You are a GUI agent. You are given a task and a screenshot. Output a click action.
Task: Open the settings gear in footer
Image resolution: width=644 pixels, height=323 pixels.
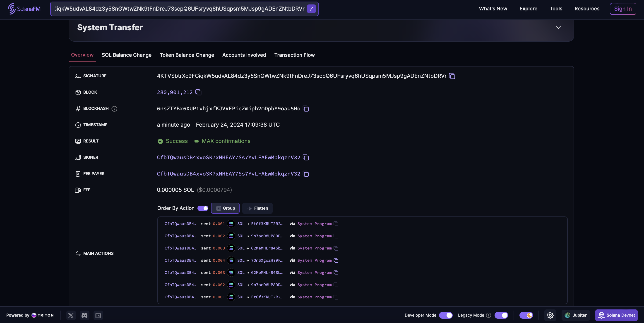tap(550, 315)
